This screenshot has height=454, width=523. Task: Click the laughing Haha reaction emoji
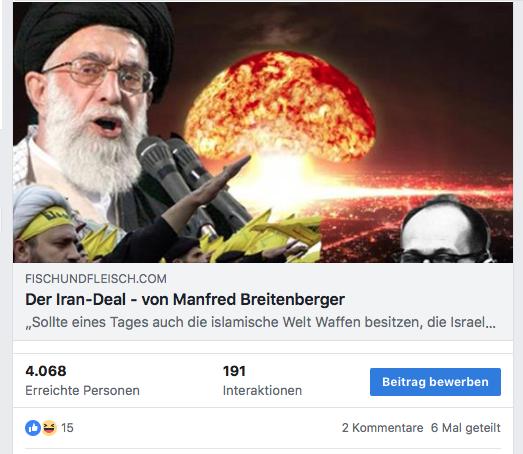pos(49,428)
